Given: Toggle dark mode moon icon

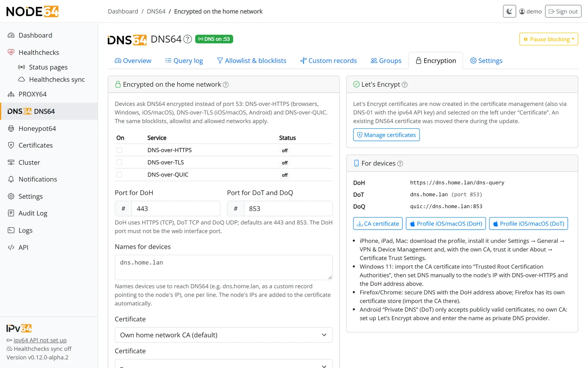Looking at the screenshot, I should point(509,11).
